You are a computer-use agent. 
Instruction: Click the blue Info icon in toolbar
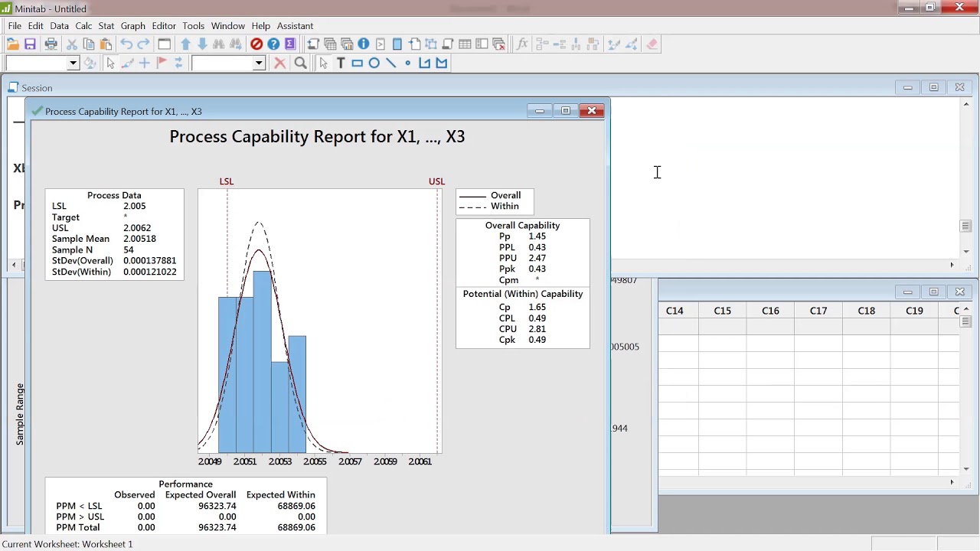coord(364,44)
